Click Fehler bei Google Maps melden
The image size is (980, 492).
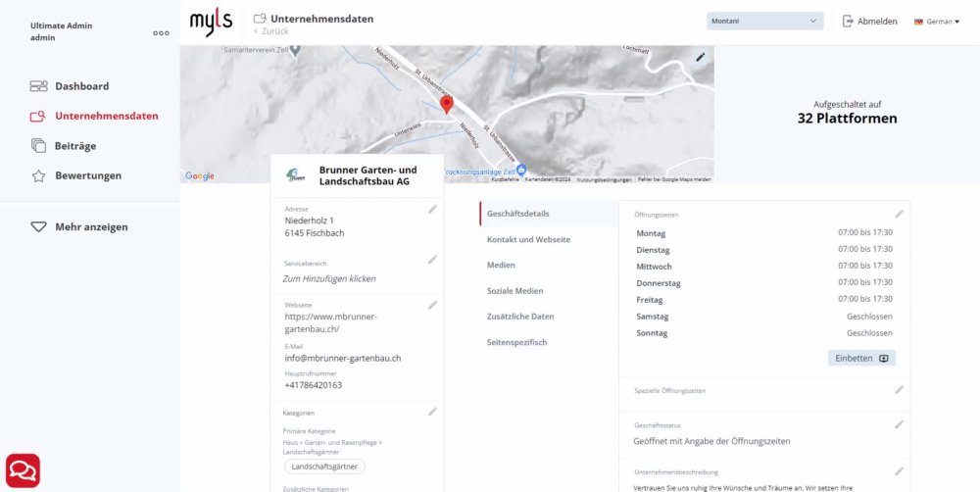point(674,179)
